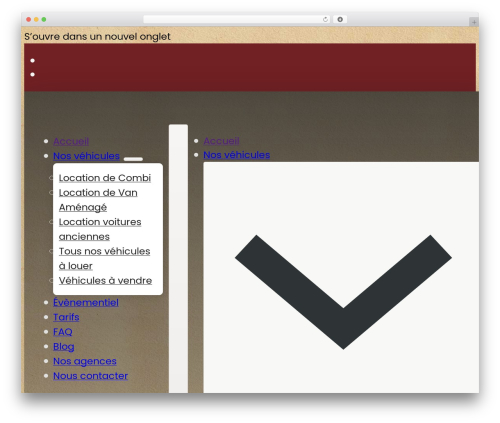
Task: Collapse submenu with the large chevron icon
Action: pyautogui.click(x=343, y=292)
